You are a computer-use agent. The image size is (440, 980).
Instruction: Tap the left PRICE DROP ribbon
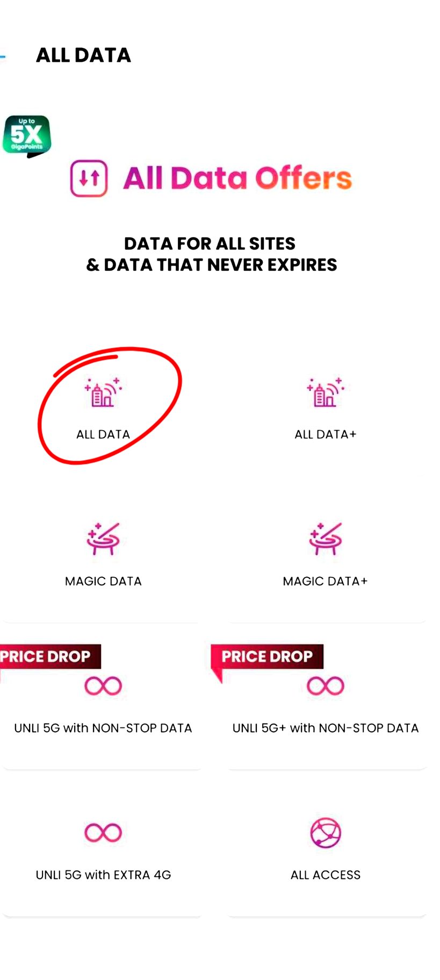(47, 656)
